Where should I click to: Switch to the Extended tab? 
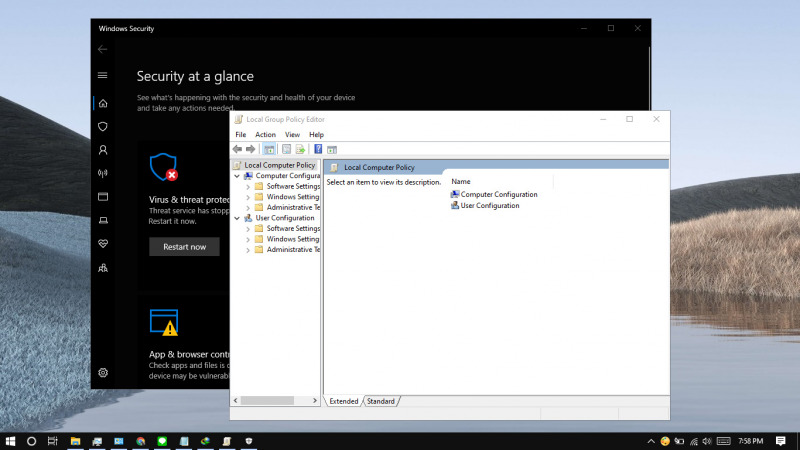click(x=344, y=402)
